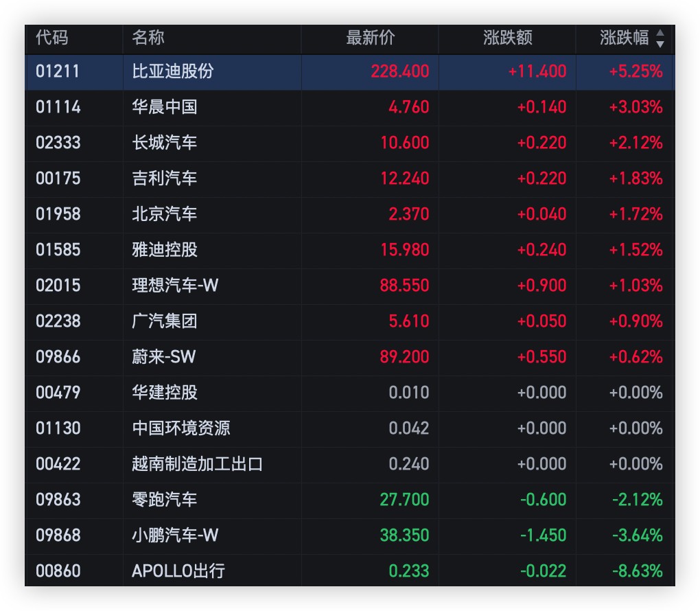Select the 零跑汽车 row
This screenshot has width=700, height=611.
pyautogui.click(x=165, y=500)
